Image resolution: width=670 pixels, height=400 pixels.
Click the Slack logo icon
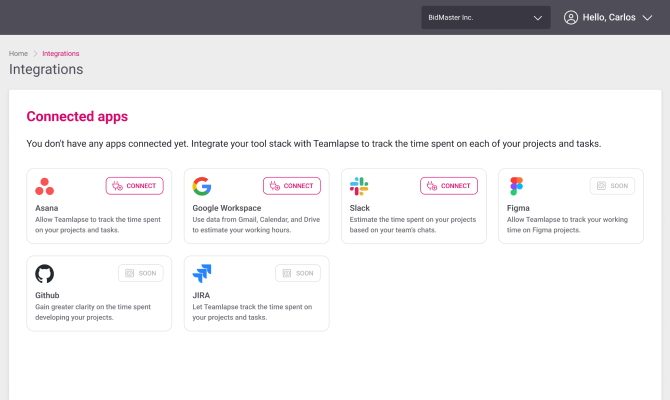click(359, 186)
